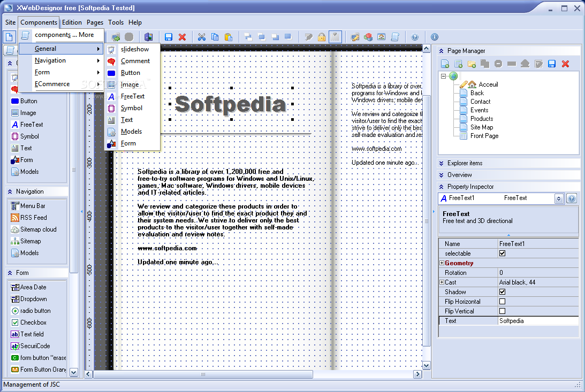Click the Paste clipboard icon
Image resolution: width=585 pixels, height=392 pixels.
(x=229, y=37)
